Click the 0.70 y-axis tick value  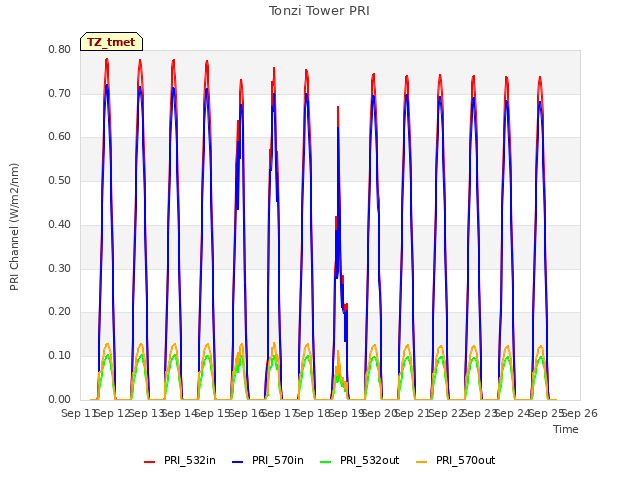click(x=60, y=93)
